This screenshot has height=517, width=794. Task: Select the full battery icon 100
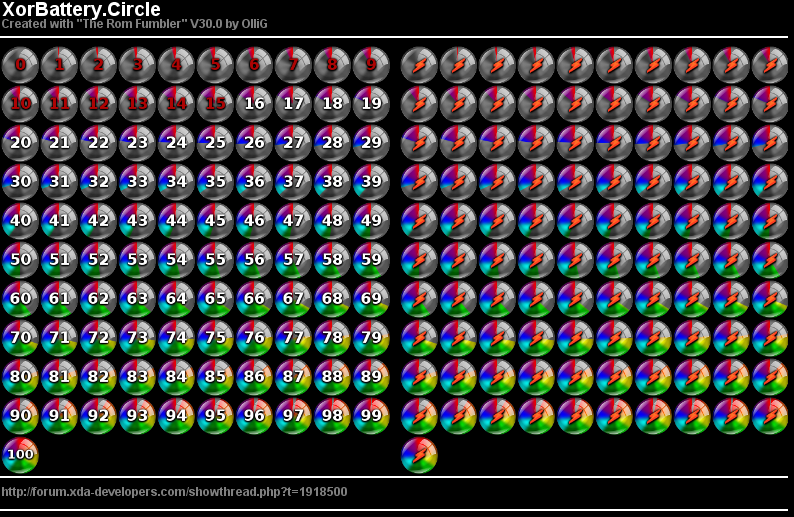click(x=20, y=455)
